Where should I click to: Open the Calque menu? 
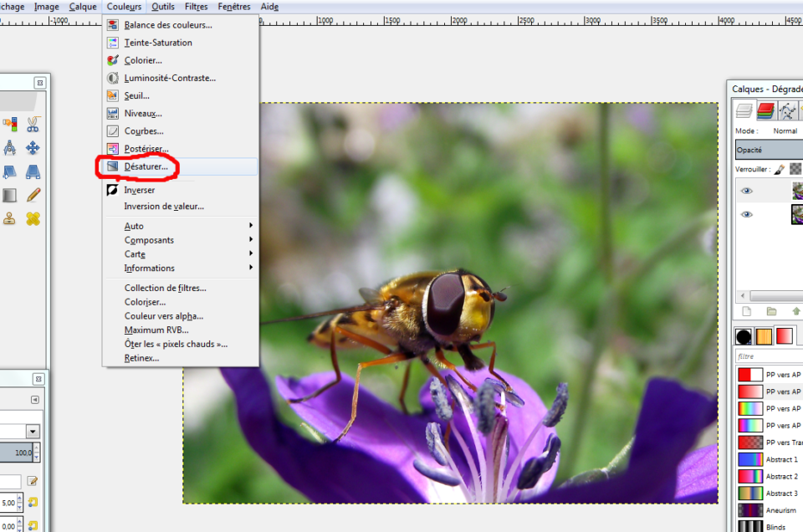pyautogui.click(x=83, y=7)
